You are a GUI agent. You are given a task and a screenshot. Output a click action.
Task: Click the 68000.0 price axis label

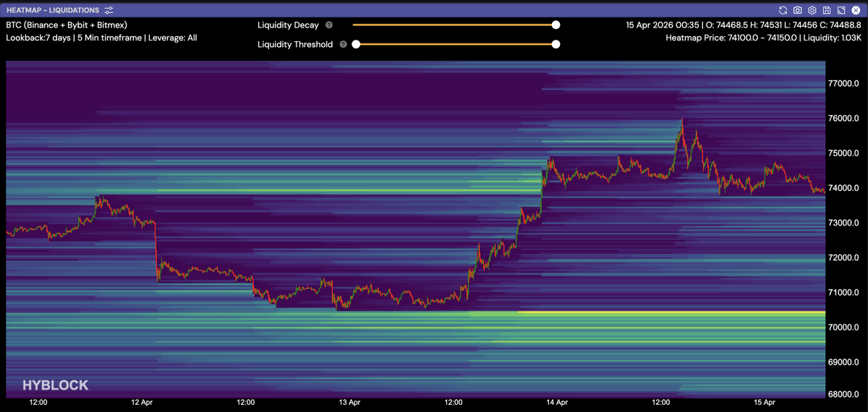coord(843,395)
